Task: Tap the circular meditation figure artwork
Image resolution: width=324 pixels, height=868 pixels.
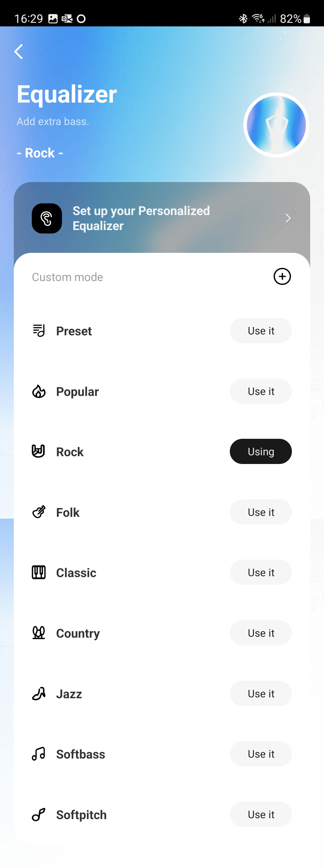Action: point(276,125)
